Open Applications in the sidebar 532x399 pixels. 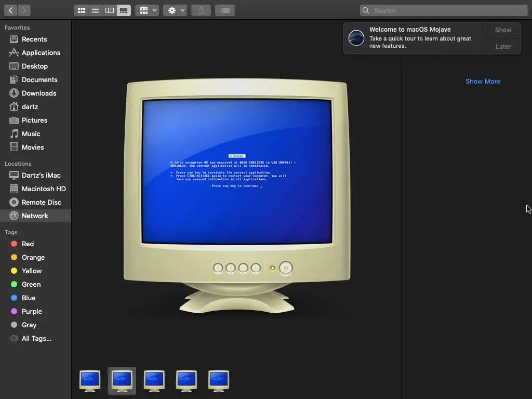click(x=35, y=52)
